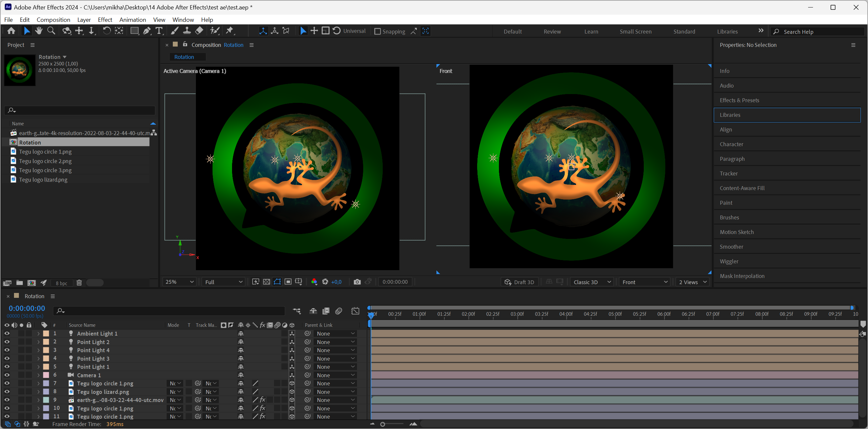The height and width of the screenshot is (429, 868).
Task: Select the Horizontal Type tool
Action: pos(159,31)
